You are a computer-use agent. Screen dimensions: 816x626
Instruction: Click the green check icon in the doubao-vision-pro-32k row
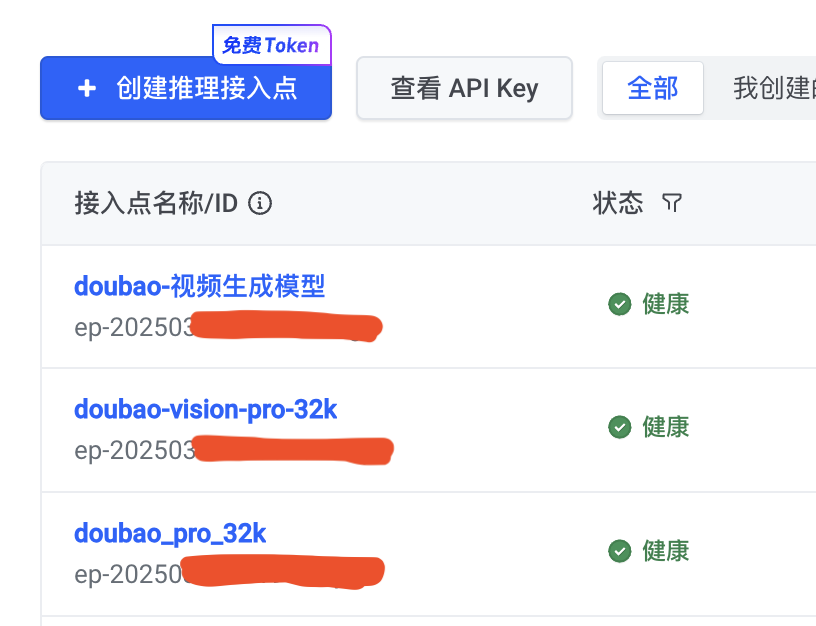(619, 427)
